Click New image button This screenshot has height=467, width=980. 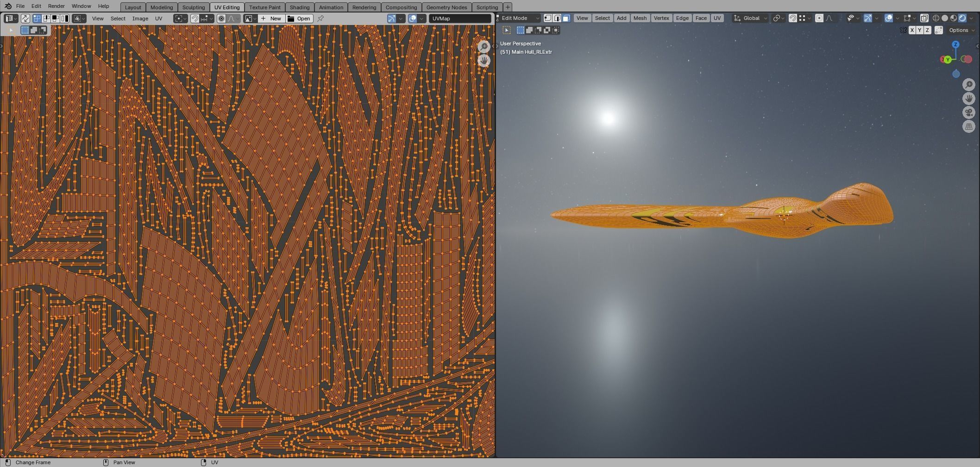coord(271,19)
